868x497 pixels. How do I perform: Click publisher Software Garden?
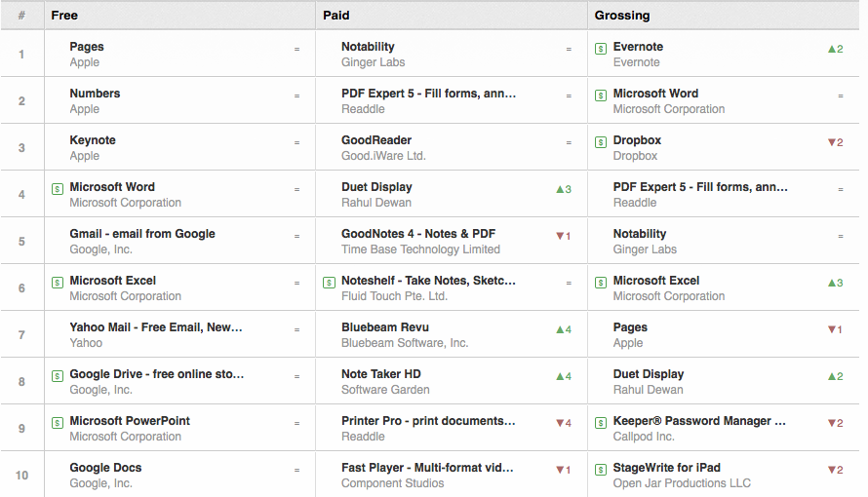385,390
